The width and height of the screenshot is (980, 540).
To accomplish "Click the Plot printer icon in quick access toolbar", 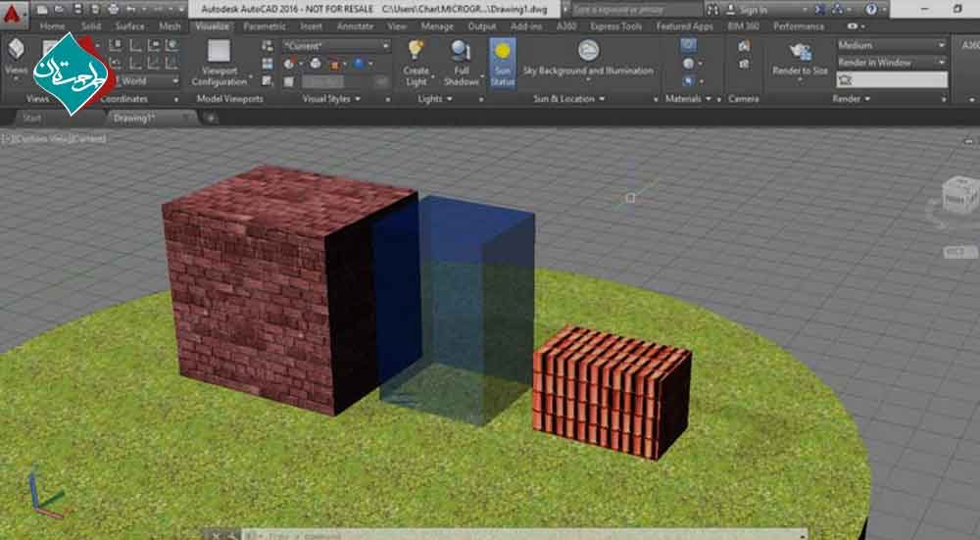I will [113, 10].
